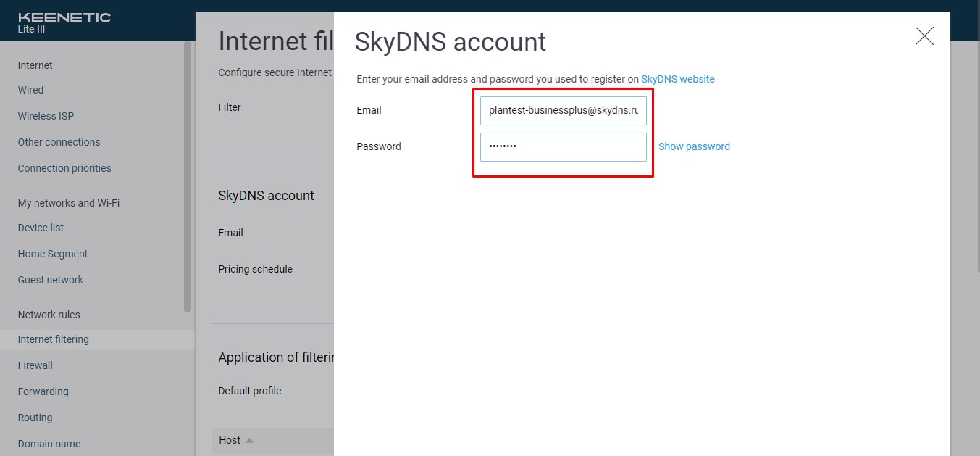The image size is (980, 456).
Task: Click the SkyDNS account dialog title
Action: click(x=450, y=42)
